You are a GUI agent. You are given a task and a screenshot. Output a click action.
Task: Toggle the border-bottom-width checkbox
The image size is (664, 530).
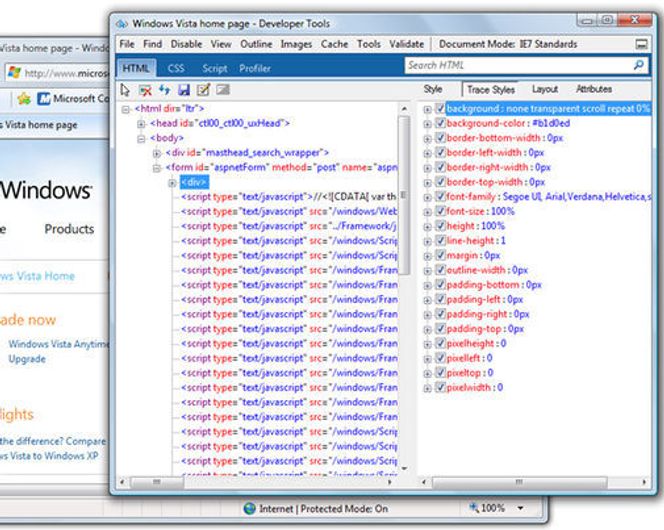tap(440, 138)
